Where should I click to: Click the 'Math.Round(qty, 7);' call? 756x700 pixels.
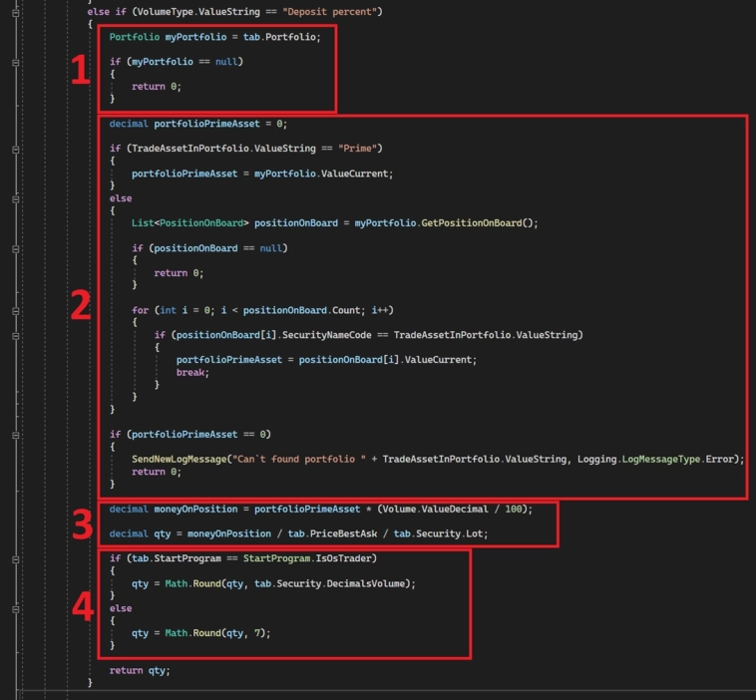click(217, 633)
